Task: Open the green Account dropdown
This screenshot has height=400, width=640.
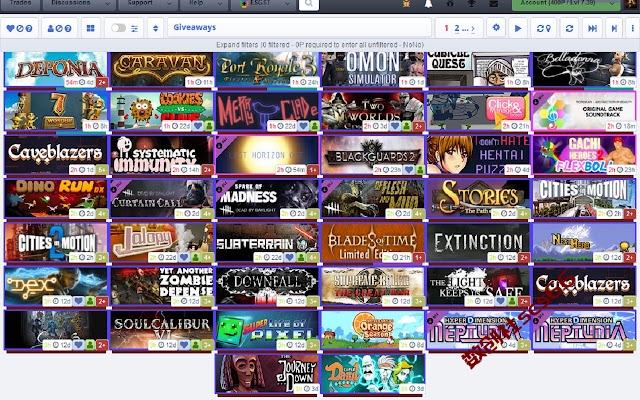Action: [x=566, y=4]
